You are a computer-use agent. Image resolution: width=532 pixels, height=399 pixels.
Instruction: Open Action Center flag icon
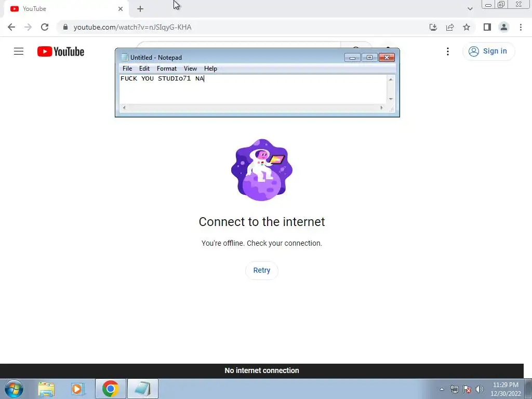tap(467, 389)
